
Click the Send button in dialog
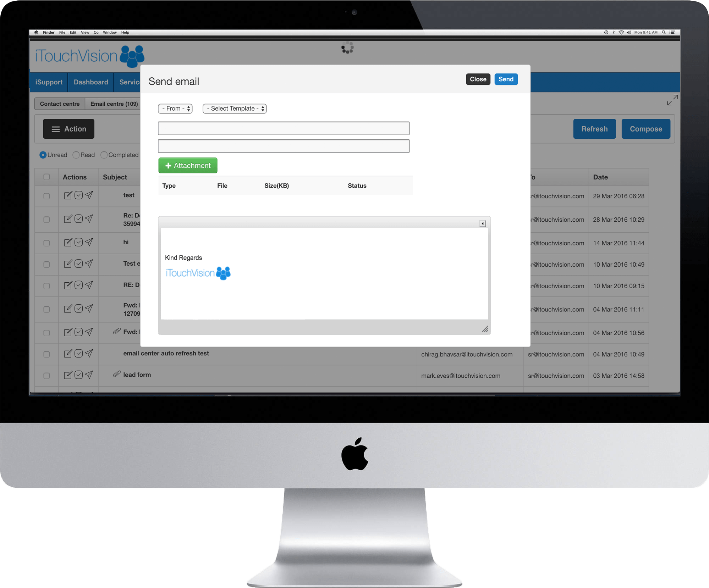coord(505,78)
